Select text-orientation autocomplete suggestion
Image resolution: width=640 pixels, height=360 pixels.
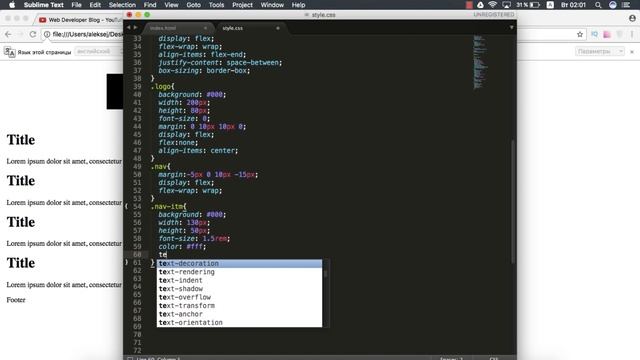coord(239,322)
